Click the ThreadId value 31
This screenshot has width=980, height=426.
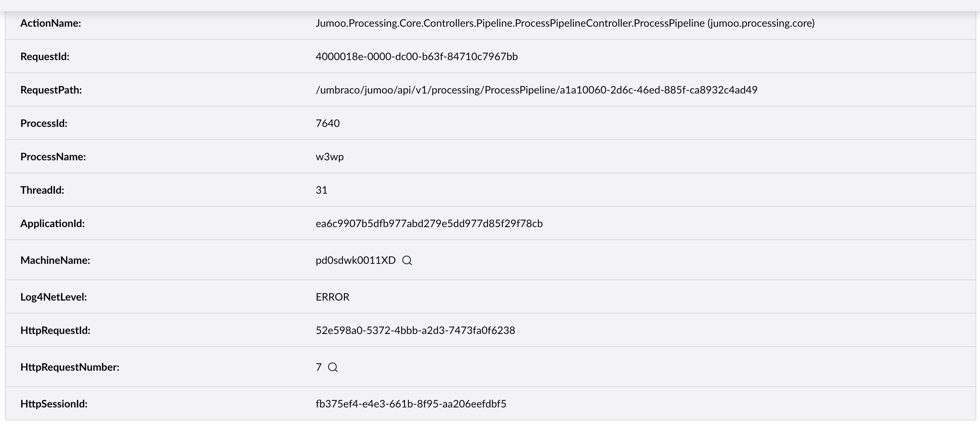(x=321, y=190)
